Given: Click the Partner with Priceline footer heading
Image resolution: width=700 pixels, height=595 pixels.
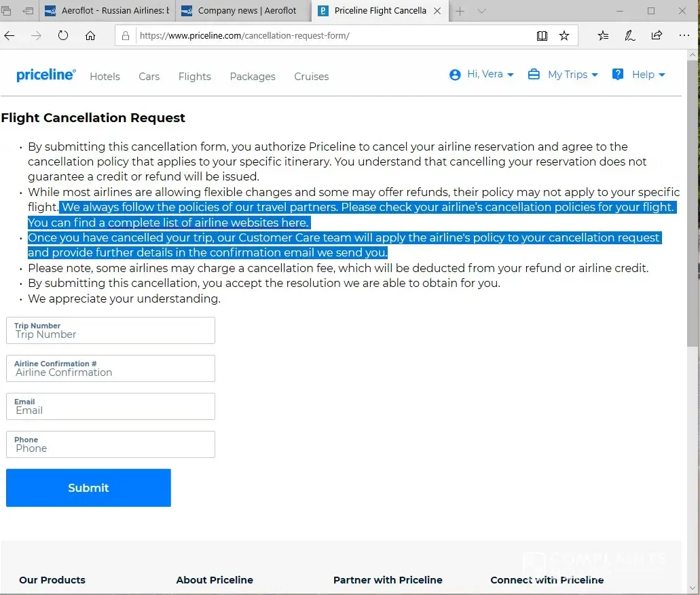Looking at the screenshot, I should [x=388, y=580].
